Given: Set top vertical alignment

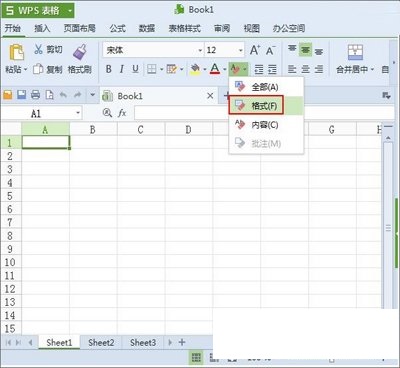Looking at the screenshot, I should click(x=292, y=49).
